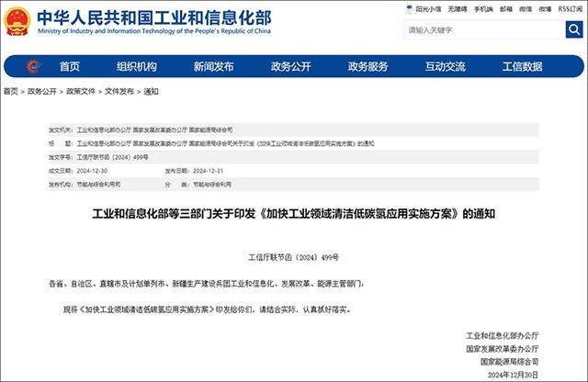Open the 首页 navigation tab
The image size is (588, 382).
point(70,66)
